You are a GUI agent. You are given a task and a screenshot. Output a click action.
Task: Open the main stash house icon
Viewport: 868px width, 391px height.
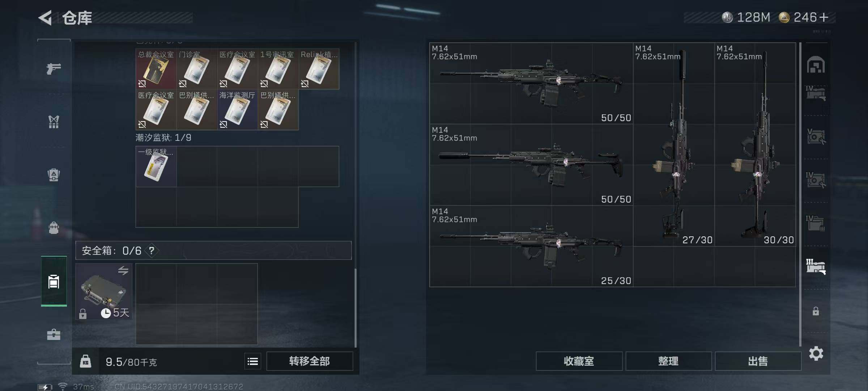point(816,65)
